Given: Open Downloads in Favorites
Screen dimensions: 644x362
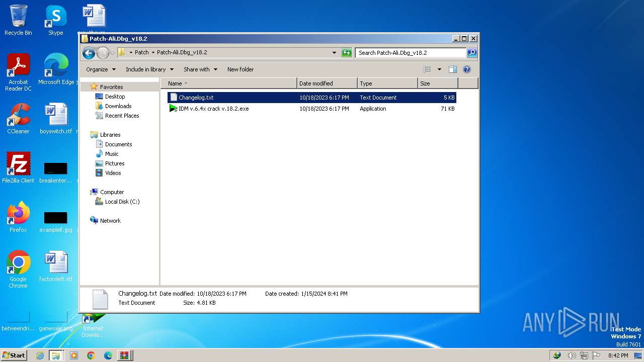Looking at the screenshot, I should pyautogui.click(x=118, y=106).
